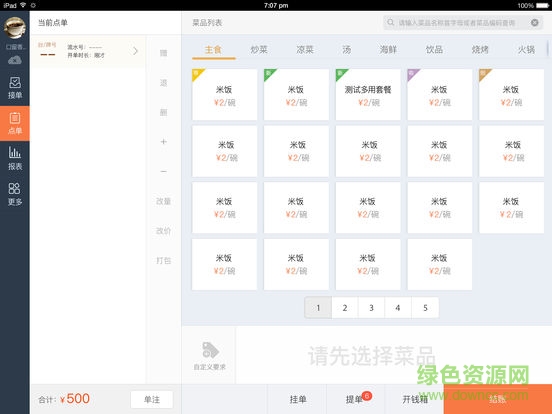Tap the 打包 (takeaway) action

[x=164, y=261]
